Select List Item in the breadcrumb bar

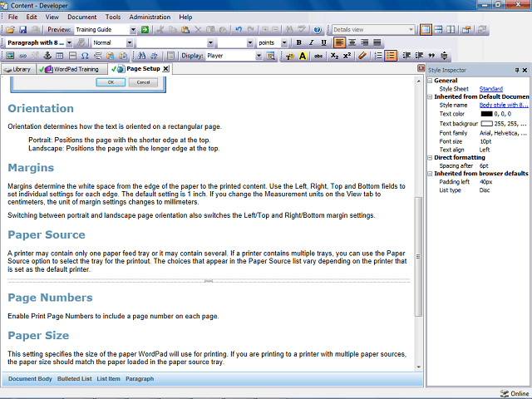[x=108, y=379]
